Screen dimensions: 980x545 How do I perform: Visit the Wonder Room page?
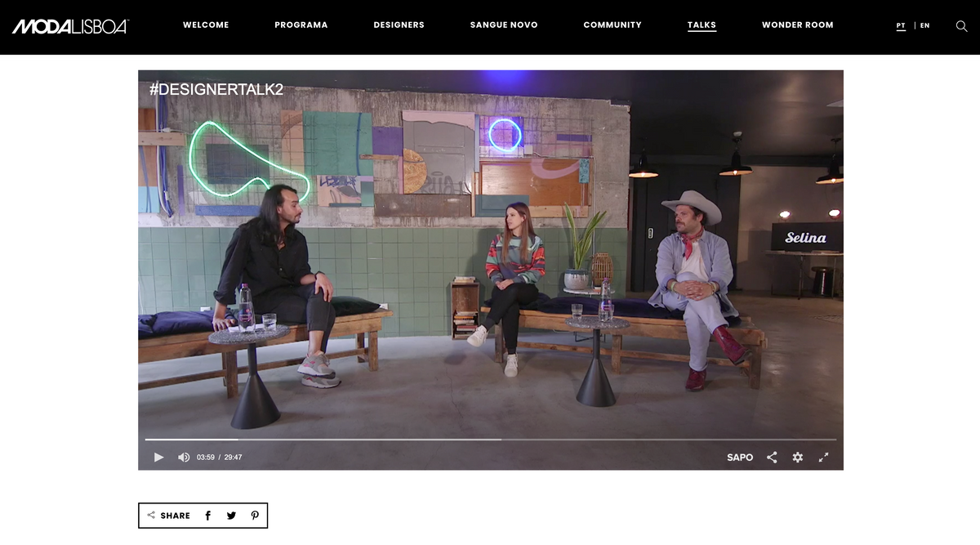(x=798, y=25)
